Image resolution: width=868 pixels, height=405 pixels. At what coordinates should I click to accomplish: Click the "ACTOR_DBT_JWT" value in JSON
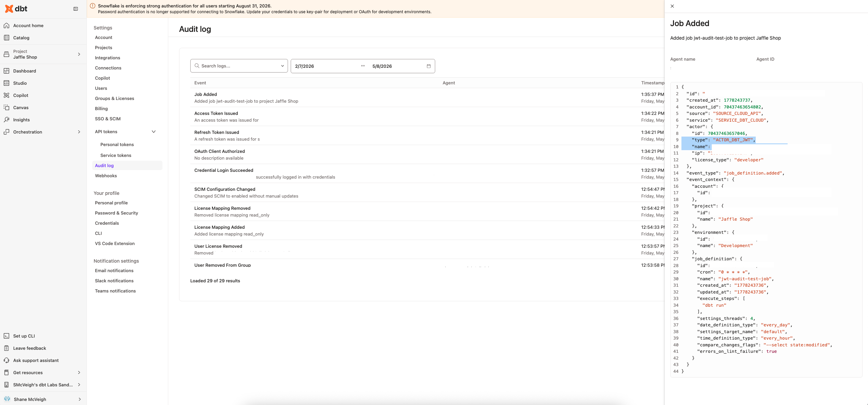click(733, 140)
